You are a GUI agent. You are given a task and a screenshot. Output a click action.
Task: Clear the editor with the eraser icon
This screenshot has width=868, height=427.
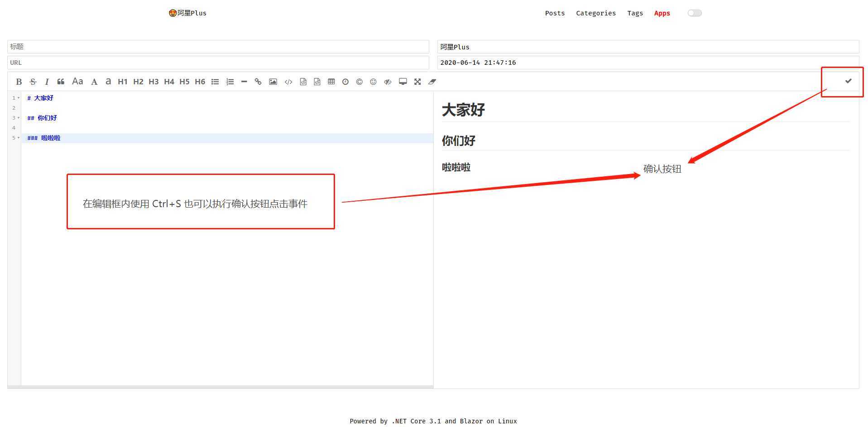(432, 82)
